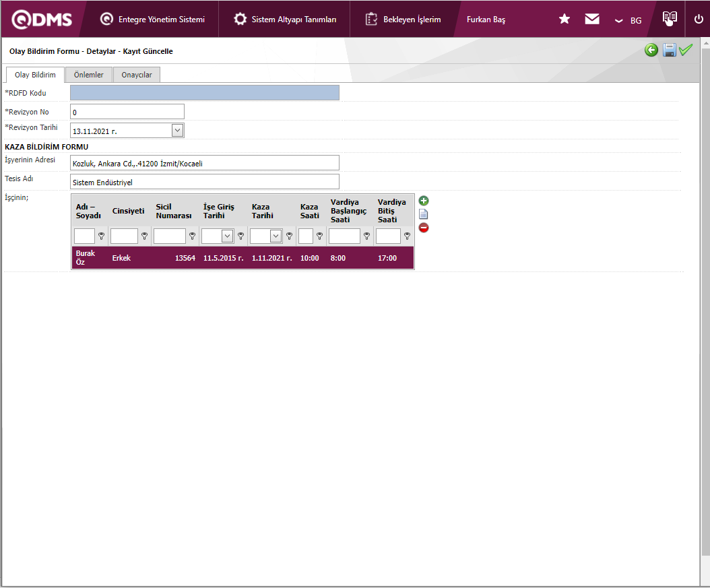Delete worker row with red minus icon
The height and width of the screenshot is (588, 710).
click(424, 228)
